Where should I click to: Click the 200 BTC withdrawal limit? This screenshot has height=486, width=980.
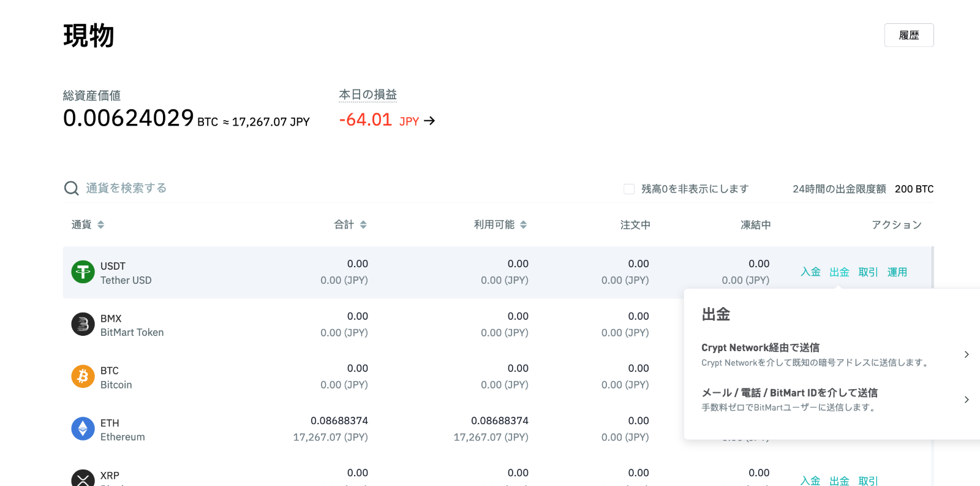click(x=914, y=189)
